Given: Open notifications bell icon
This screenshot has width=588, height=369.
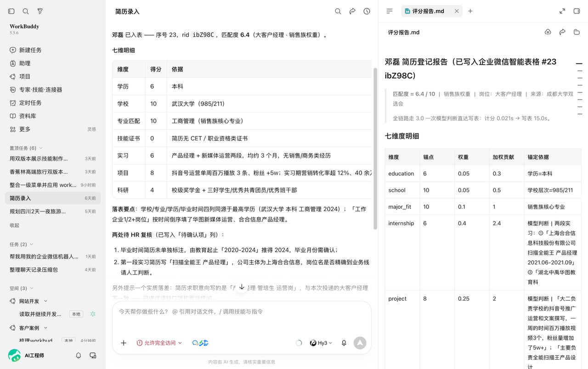Looking at the screenshot, I should point(79,355).
